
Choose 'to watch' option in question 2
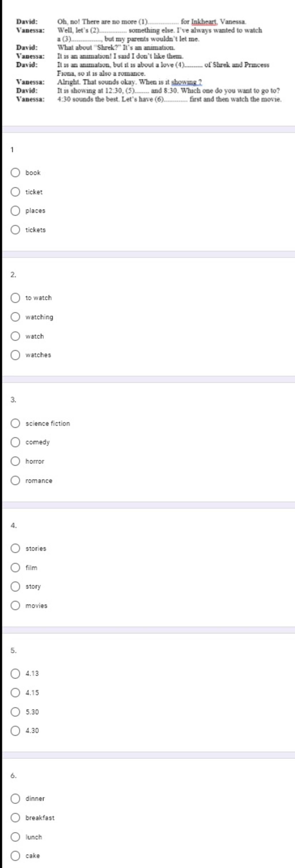click(x=15, y=298)
